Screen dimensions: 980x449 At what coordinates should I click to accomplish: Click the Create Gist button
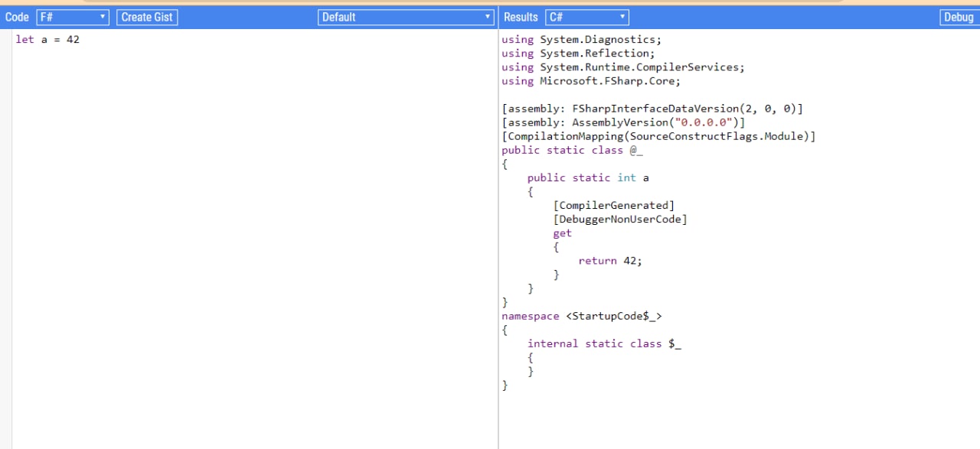pyautogui.click(x=147, y=17)
